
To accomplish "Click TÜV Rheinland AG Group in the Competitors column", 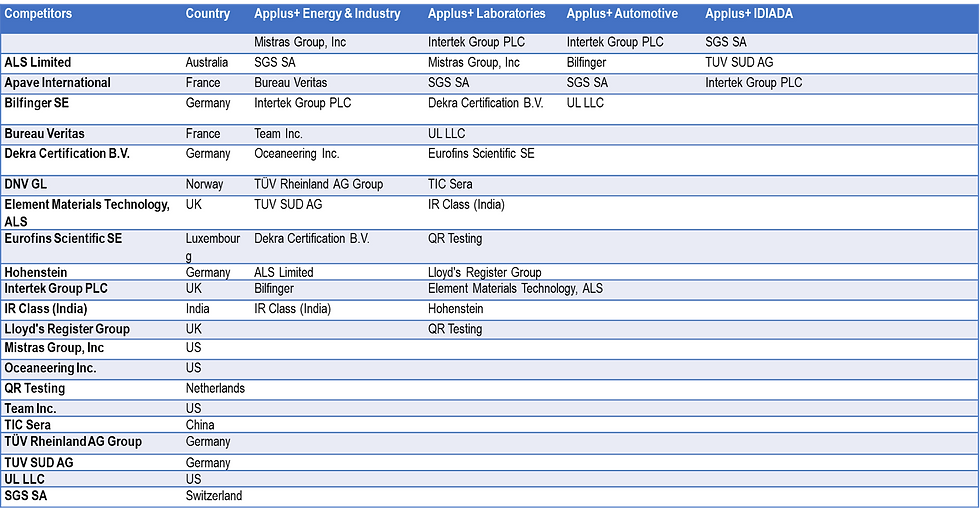I will tap(73, 442).
